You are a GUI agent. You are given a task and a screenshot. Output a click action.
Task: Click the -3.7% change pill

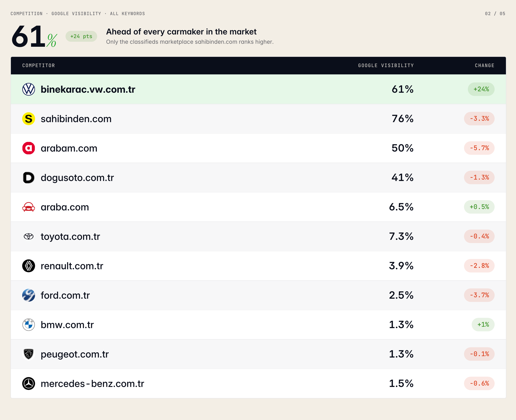pyautogui.click(x=479, y=295)
